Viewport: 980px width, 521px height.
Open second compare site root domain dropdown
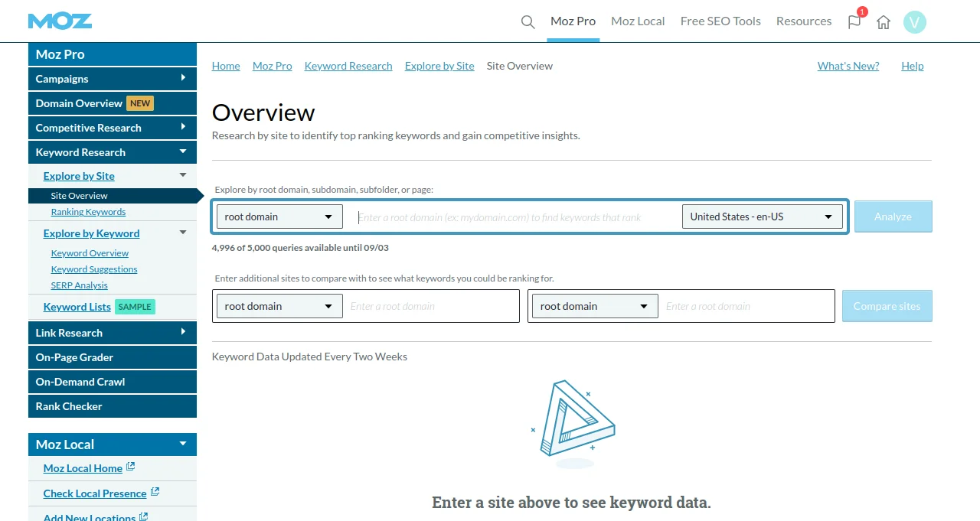tap(595, 306)
